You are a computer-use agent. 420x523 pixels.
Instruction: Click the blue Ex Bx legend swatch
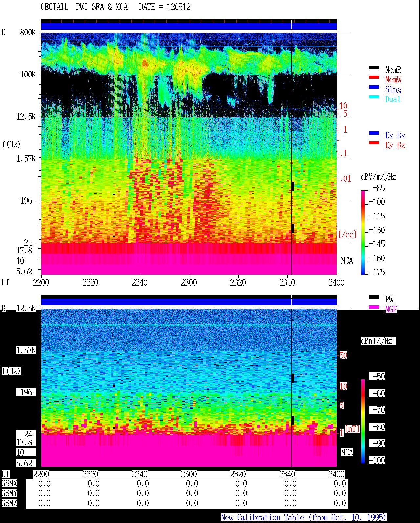[x=374, y=133]
